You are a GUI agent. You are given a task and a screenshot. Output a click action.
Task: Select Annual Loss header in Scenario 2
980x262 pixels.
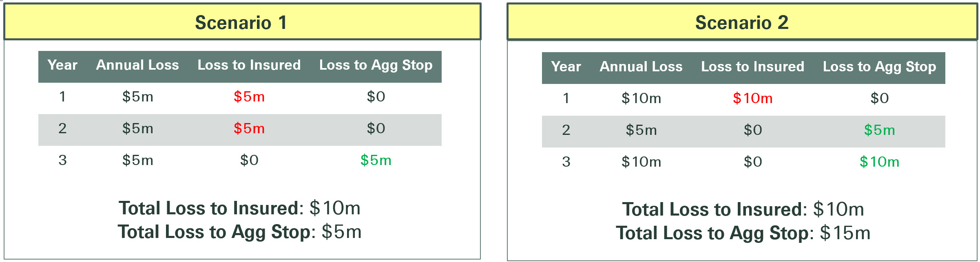(641, 67)
